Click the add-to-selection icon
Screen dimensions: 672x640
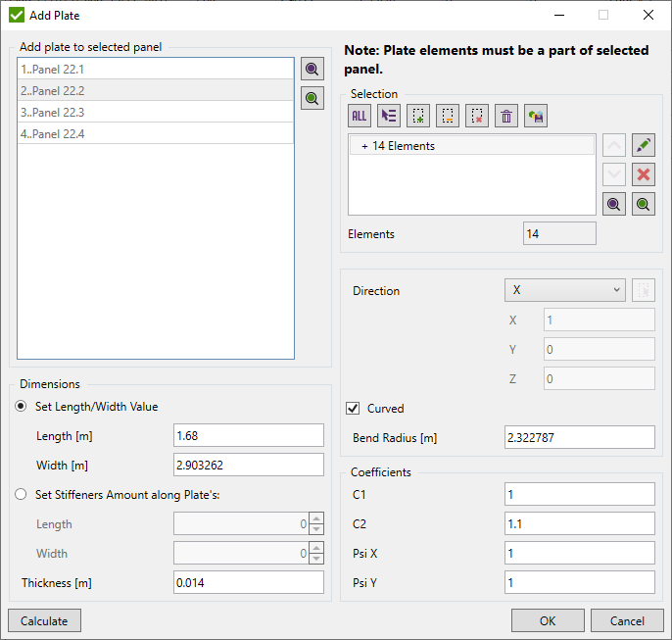(x=418, y=116)
